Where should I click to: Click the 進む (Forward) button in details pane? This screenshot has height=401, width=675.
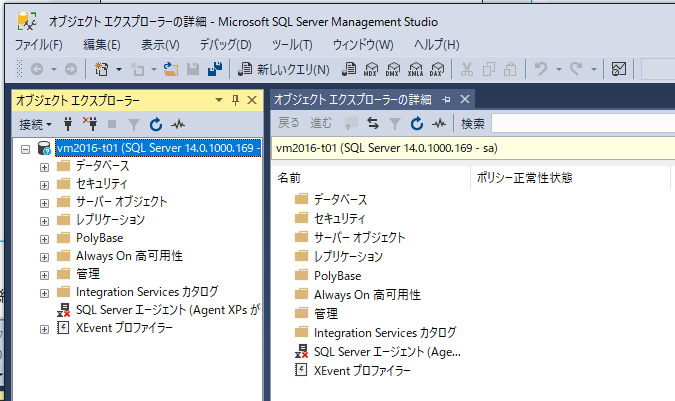coord(321,123)
